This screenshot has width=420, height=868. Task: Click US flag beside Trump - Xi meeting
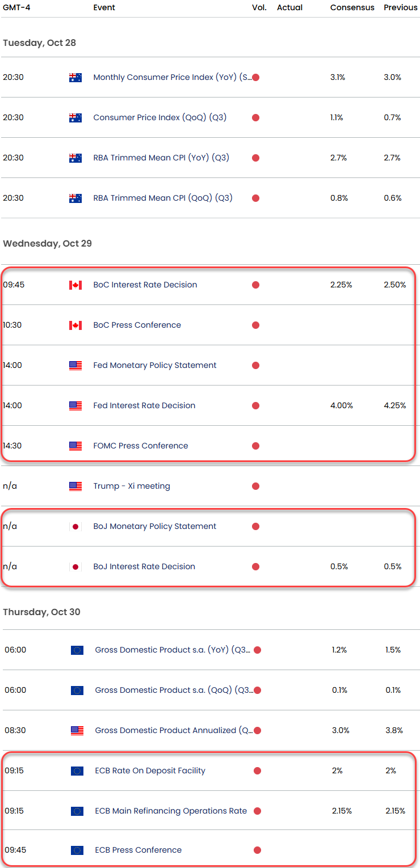pos(75,486)
